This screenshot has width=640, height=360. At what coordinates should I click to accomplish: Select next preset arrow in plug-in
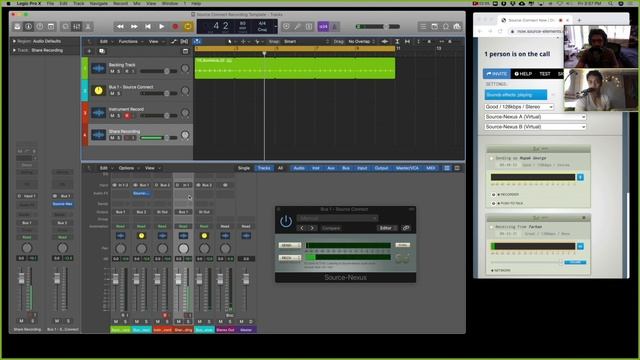pos(312,228)
